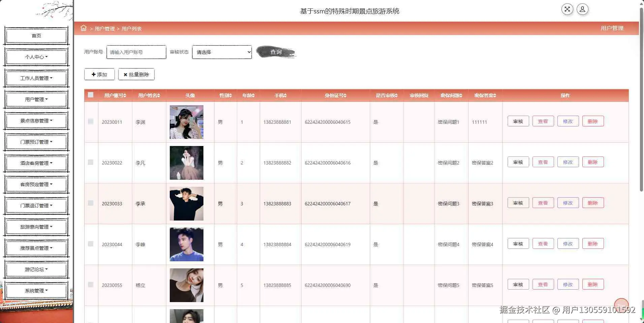Go to 首页 in the sidebar
The width and height of the screenshot is (644, 323).
[x=36, y=35]
